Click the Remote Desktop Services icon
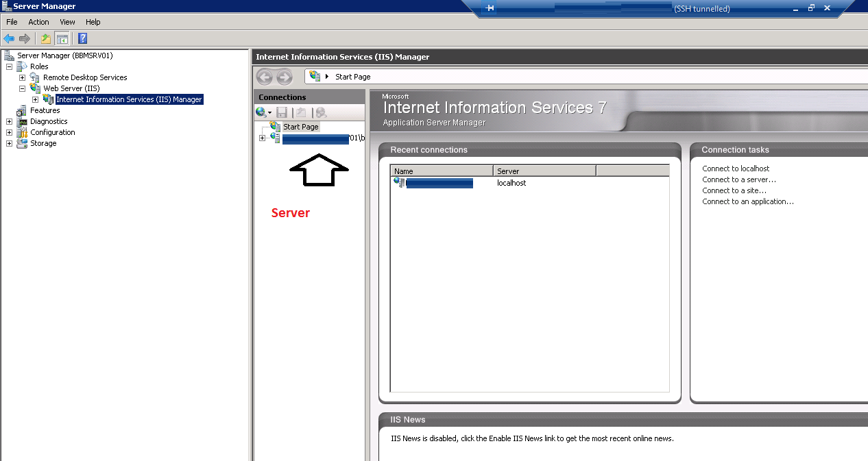 [x=35, y=77]
